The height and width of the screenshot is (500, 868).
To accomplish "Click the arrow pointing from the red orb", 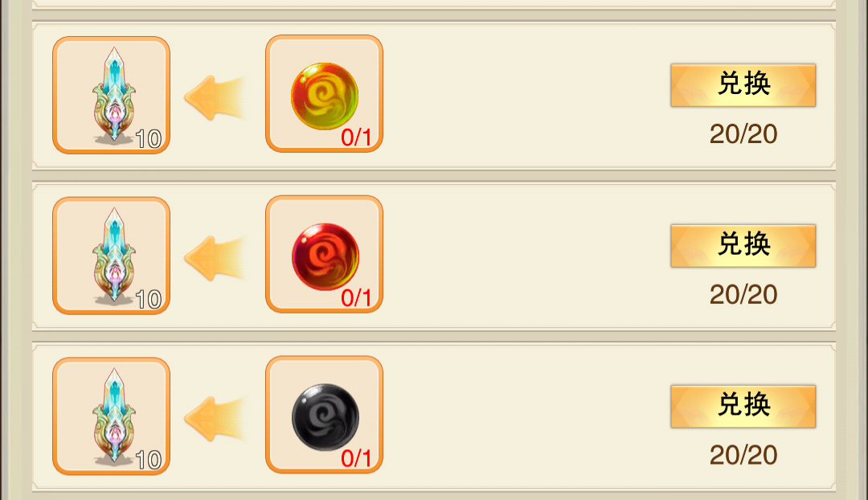I will 215,258.
